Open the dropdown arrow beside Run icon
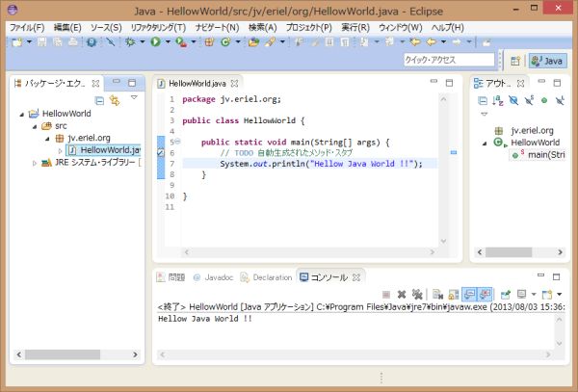The height and width of the screenshot is (392, 578). tap(168, 42)
